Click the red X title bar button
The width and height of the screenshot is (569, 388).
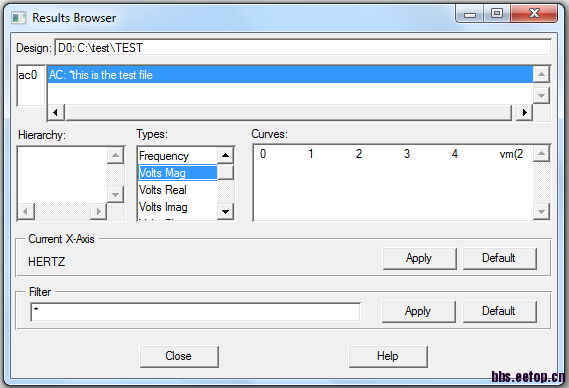pos(534,14)
